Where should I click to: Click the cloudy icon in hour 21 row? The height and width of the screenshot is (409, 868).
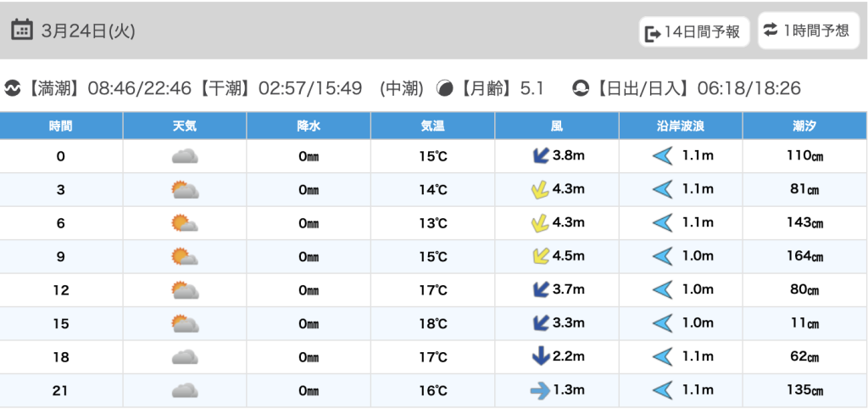(185, 390)
